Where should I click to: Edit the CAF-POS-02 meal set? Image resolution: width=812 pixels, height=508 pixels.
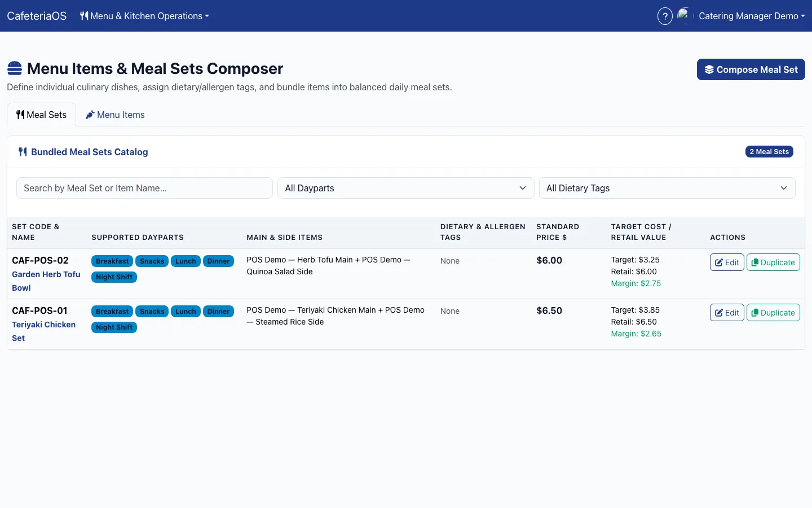(x=727, y=262)
